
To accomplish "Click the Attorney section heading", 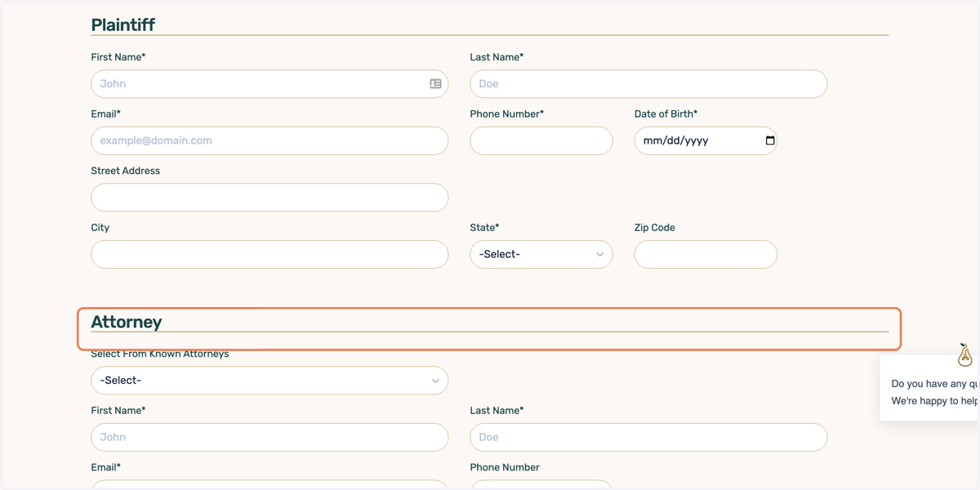I will click(x=127, y=322).
